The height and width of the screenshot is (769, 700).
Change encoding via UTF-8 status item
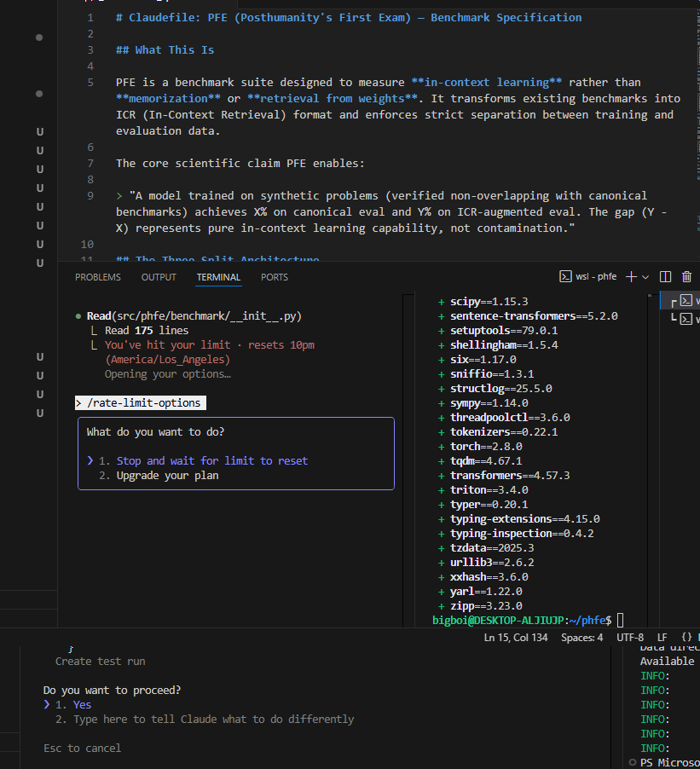[630, 638]
